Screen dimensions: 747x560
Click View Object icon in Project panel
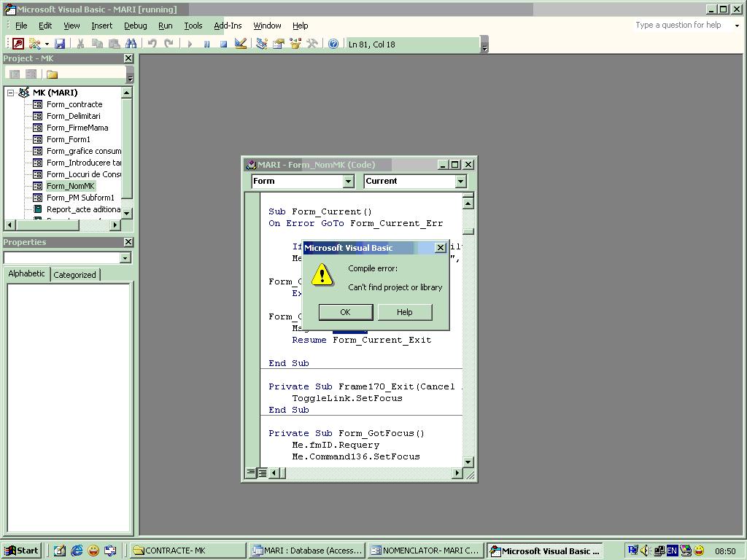31,74
